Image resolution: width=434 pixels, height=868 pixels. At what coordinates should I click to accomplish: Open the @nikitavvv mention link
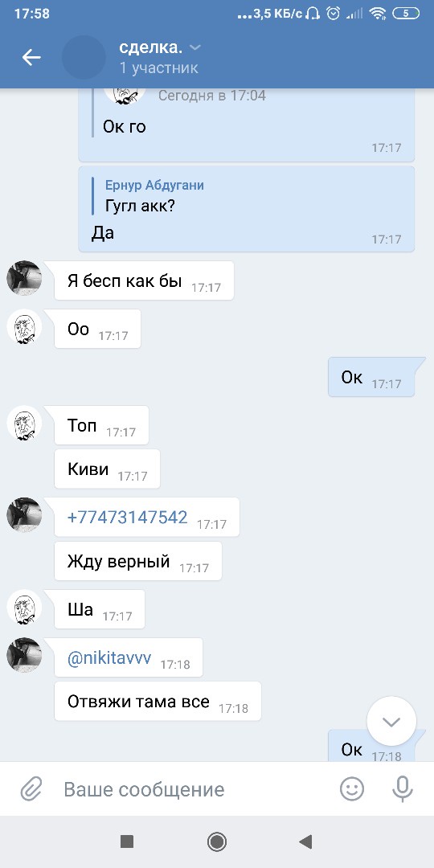pyautogui.click(x=109, y=657)
